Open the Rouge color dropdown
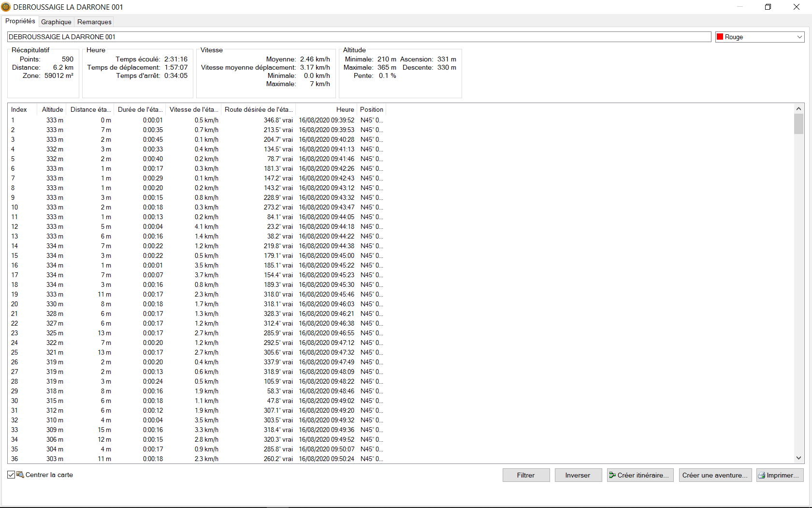 click(760, 37)
